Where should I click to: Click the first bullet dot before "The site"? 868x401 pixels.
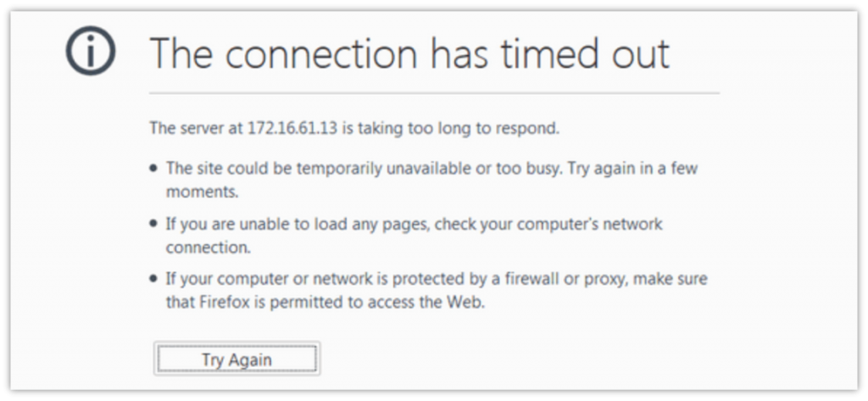click(153, 169)
